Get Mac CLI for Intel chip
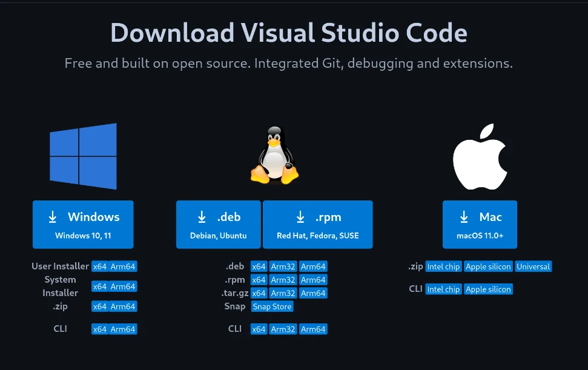Screen dimensions: 588x370 [443, 289]
